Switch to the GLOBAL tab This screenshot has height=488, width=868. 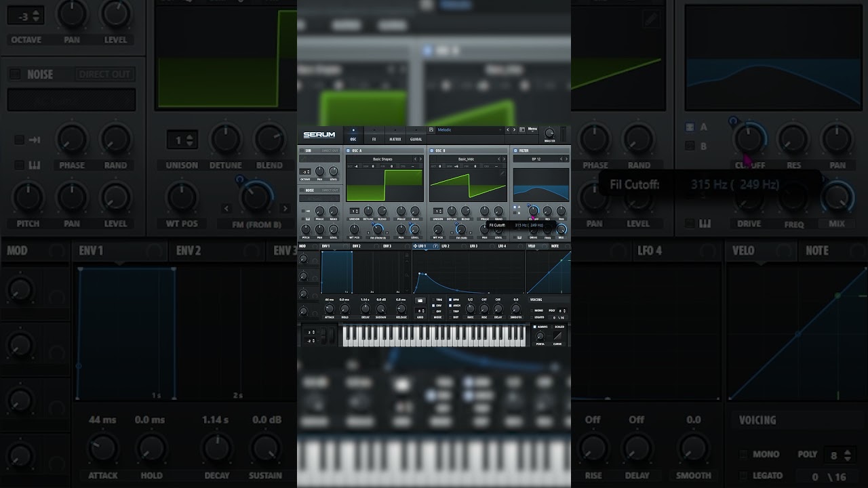[416, 135]
